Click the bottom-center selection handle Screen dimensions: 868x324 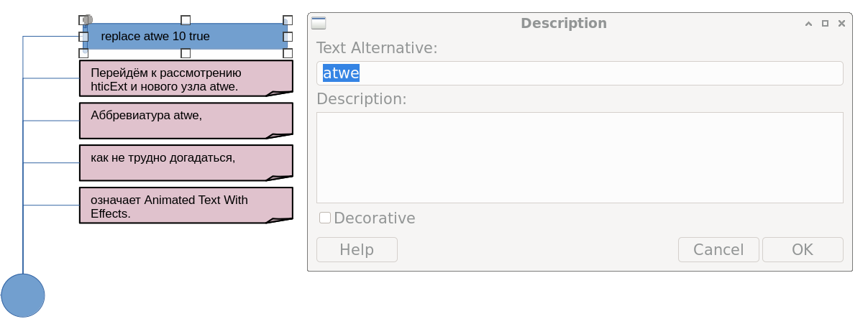186,53
